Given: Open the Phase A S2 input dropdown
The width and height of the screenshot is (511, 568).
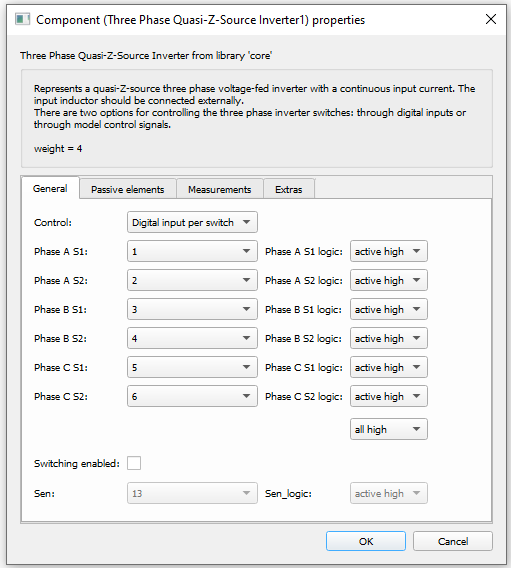Looking at the screenshot, I should [x=192, y=280].
